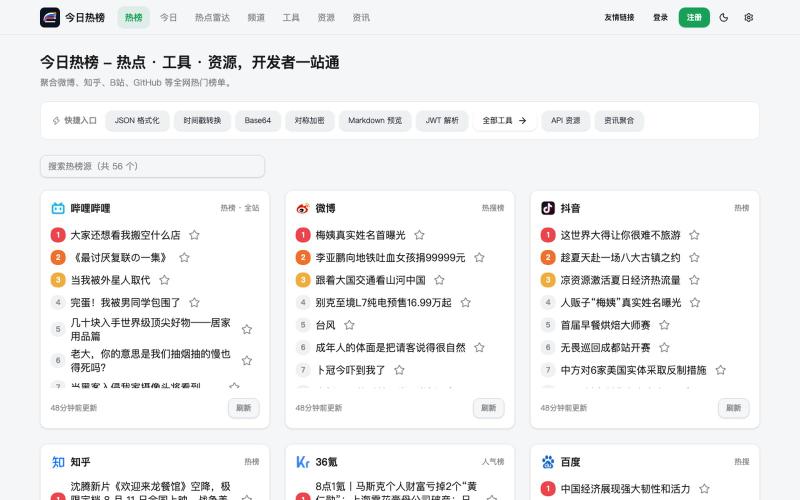
Task: Open JSON 格式化 quick tool
Action: [137, 121]
